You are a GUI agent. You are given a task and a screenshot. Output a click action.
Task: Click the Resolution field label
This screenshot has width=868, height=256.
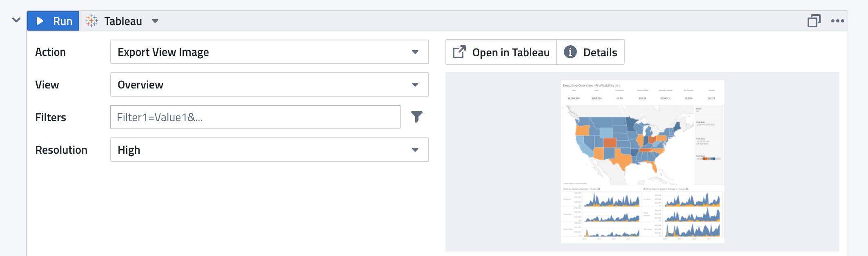click(61, 150)
